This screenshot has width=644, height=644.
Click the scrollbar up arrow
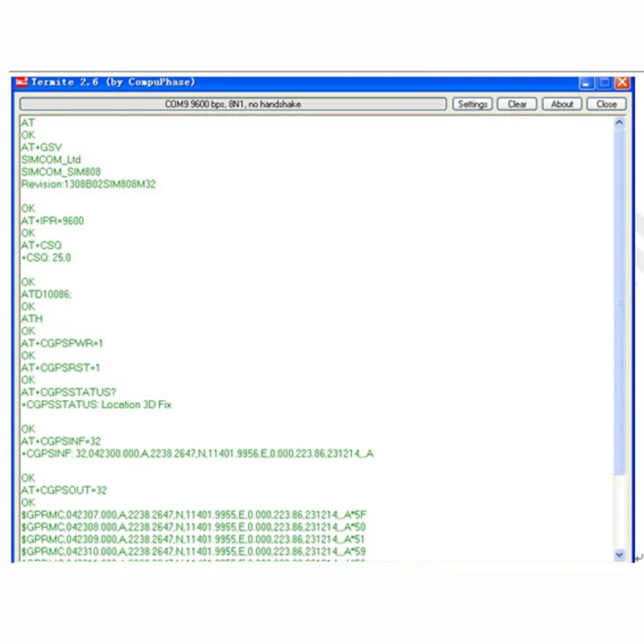pos(619,123)
